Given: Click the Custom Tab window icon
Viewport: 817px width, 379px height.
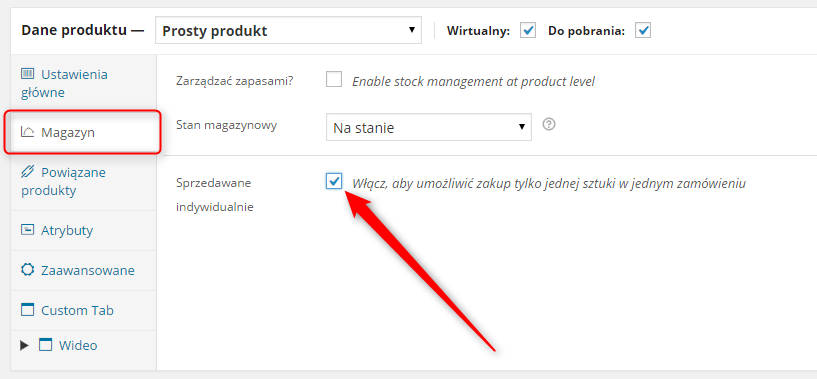Looking at the screenshot, I should pos(27,310).
